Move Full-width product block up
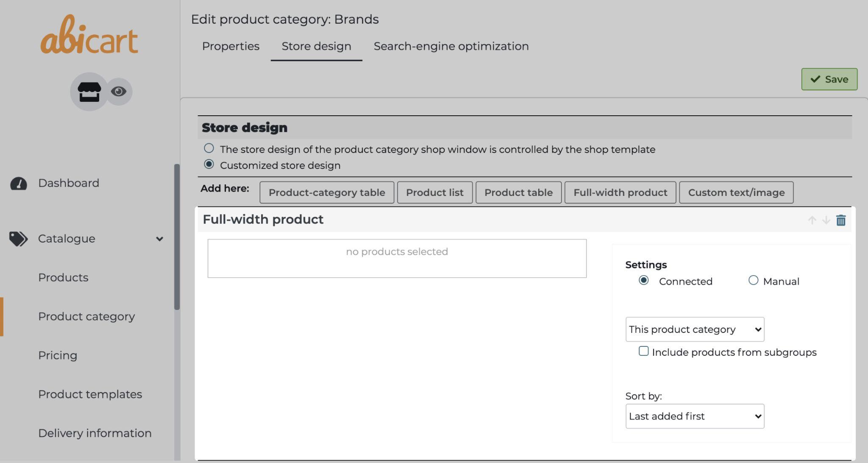Screen dimensions: 868x463 (812, 220)
